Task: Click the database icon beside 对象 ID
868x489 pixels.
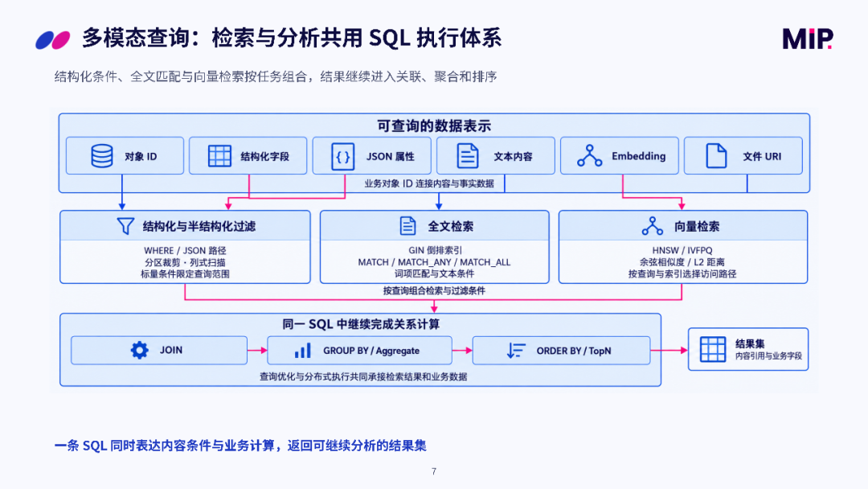Action: [x=102, y=156]
